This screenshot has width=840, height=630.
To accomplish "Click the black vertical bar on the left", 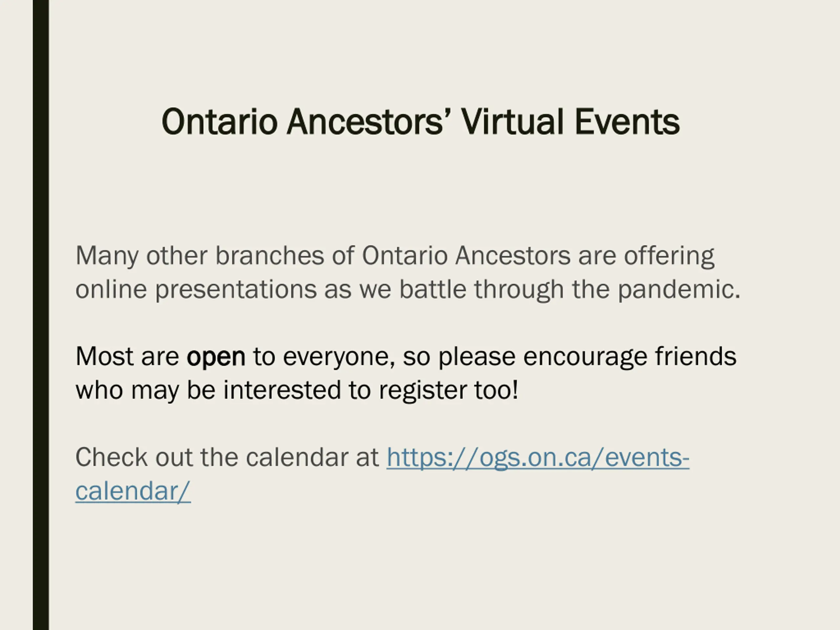I will point(41,315).
